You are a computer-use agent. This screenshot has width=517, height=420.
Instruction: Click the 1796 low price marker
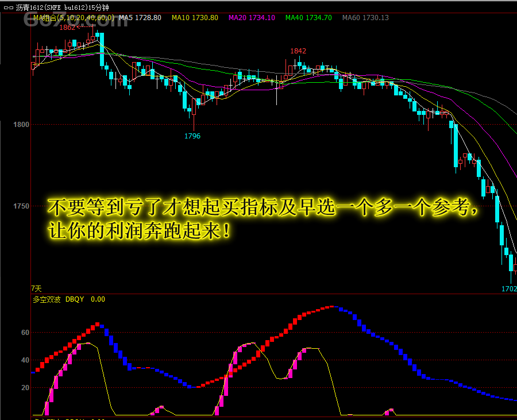(192, 136)
